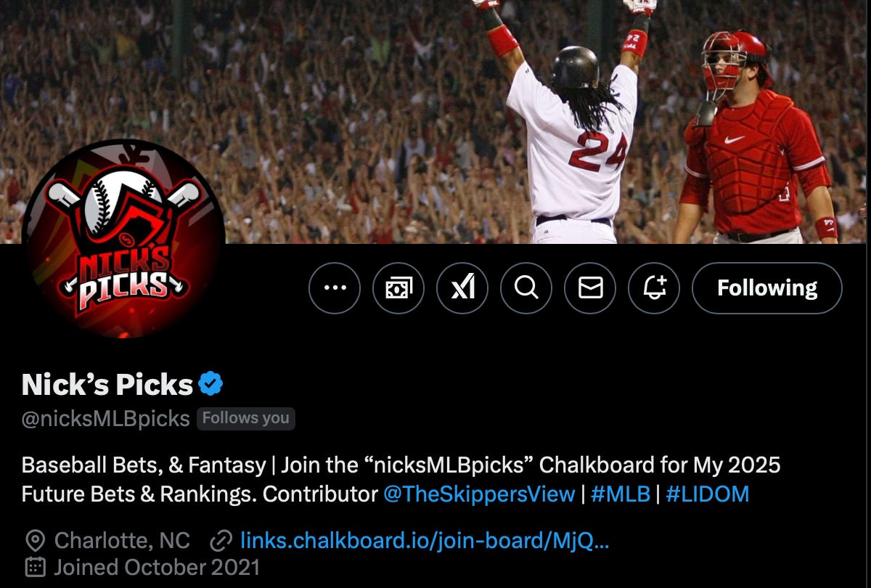Screen dimensions: 871x588
Task: Click the blue verified checkmark badge
Action: coord(210,384)
